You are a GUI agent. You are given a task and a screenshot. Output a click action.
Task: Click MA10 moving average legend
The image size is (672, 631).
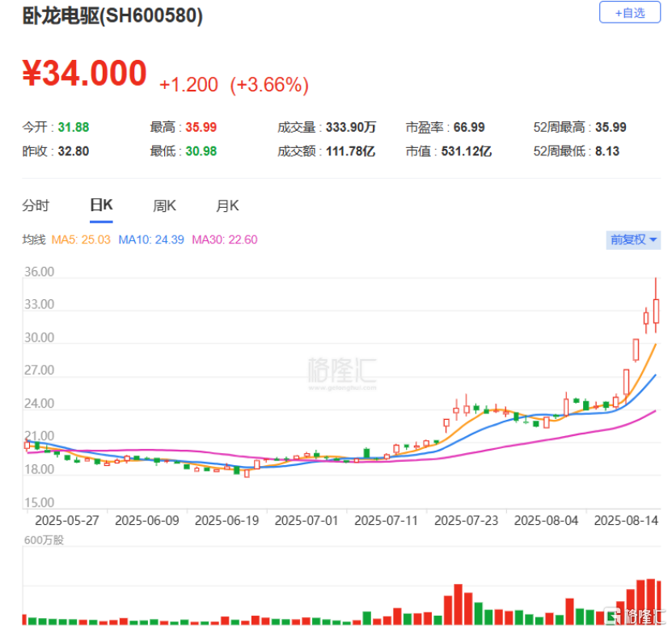151,239
